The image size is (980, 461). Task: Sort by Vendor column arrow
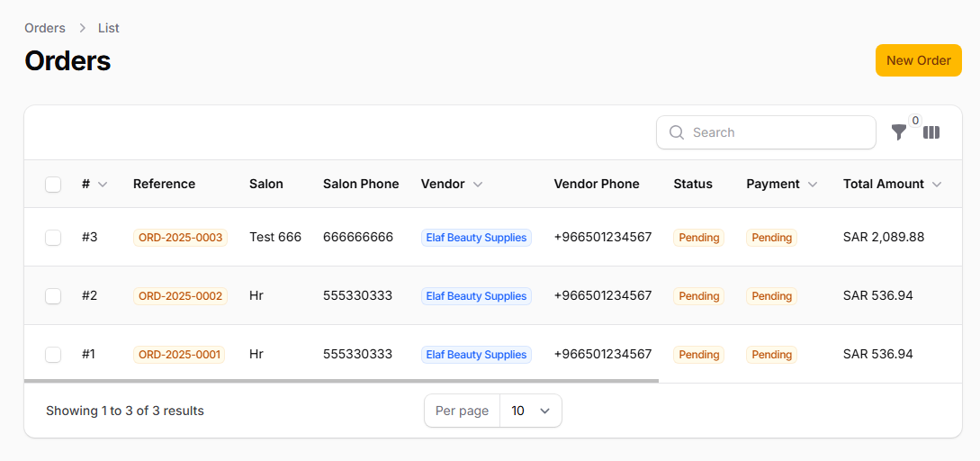478,185
